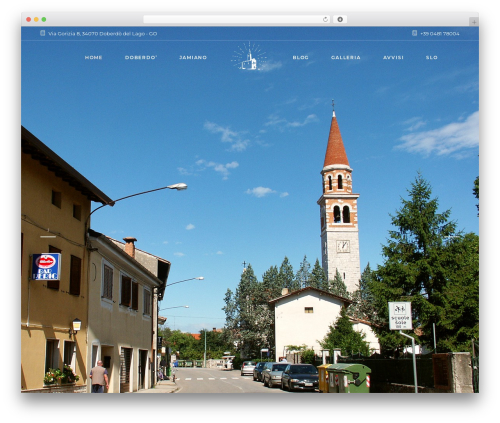
Task: Switch language via SLO link
Action: click(431, 57)
